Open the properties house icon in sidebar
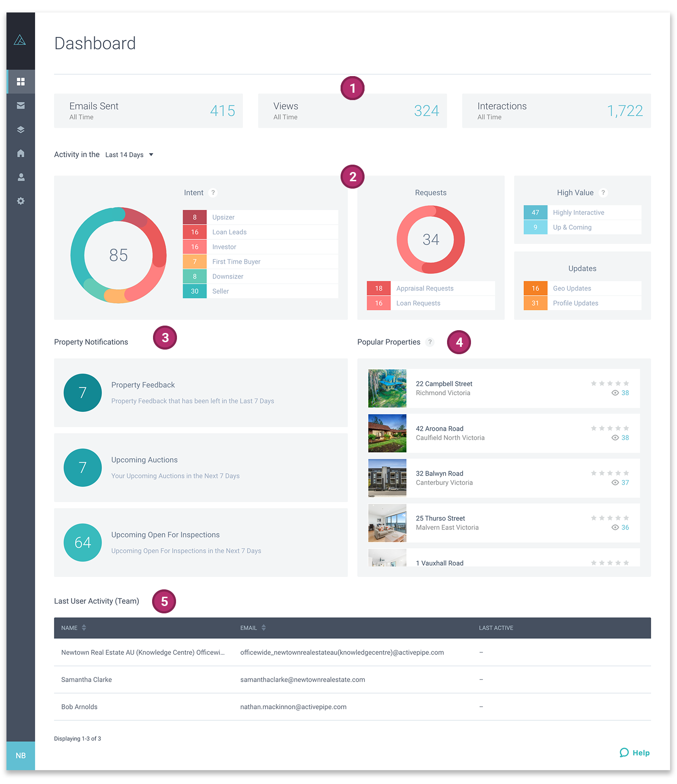Viewport: 677px width, 784px height. click(21, 153)
